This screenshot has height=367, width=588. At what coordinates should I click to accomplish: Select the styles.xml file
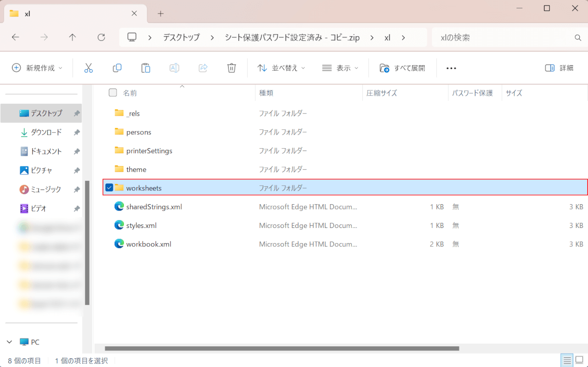pos(141,226)
